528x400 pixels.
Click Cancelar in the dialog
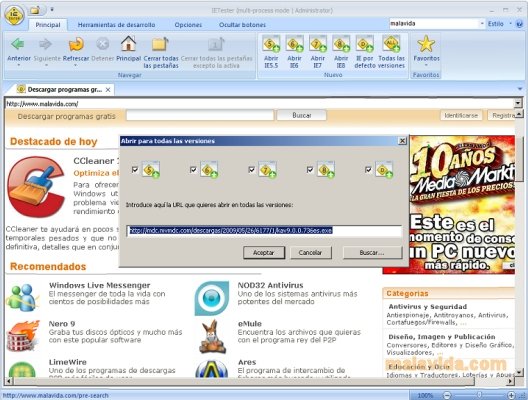pos(310,253)
